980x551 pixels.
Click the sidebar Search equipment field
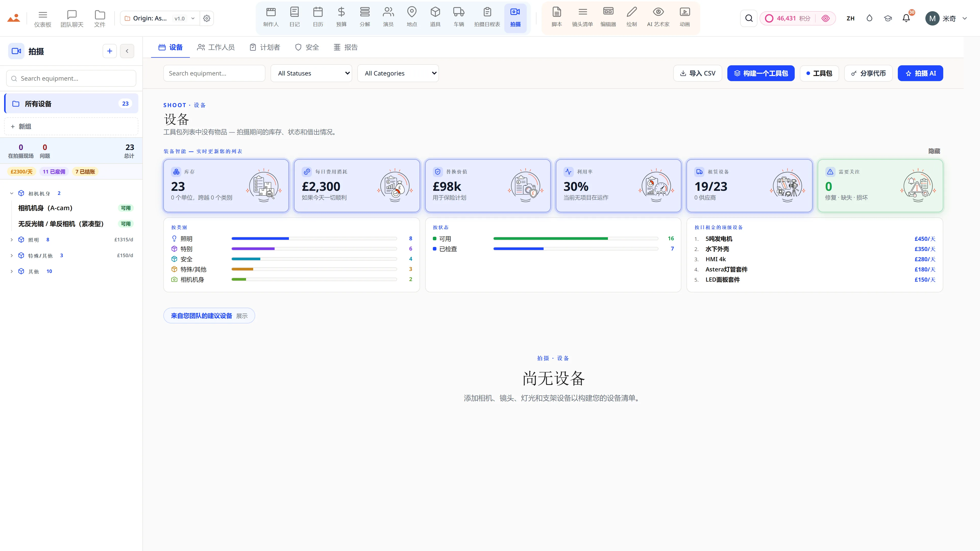[71, 78]
